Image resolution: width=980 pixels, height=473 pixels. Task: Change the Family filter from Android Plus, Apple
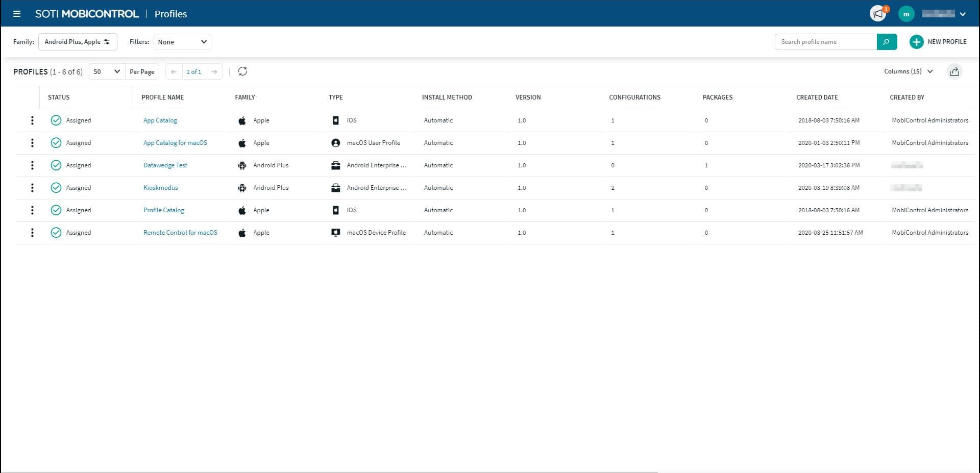point(78,41)
